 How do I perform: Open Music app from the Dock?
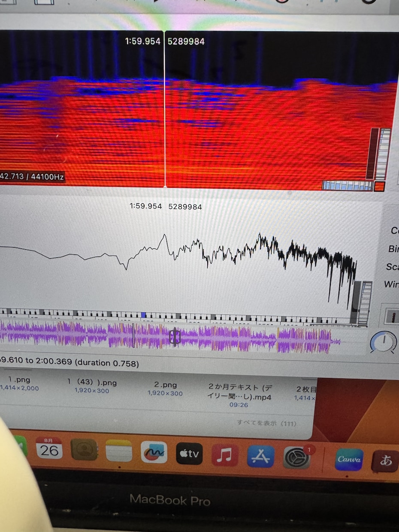tap(225, 455)
